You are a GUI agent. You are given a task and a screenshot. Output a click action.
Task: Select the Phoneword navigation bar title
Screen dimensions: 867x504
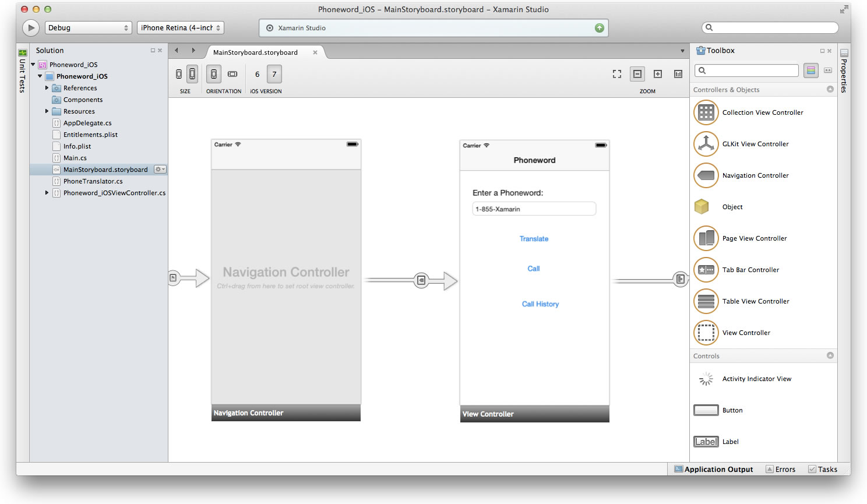click(x=534, y=160)
